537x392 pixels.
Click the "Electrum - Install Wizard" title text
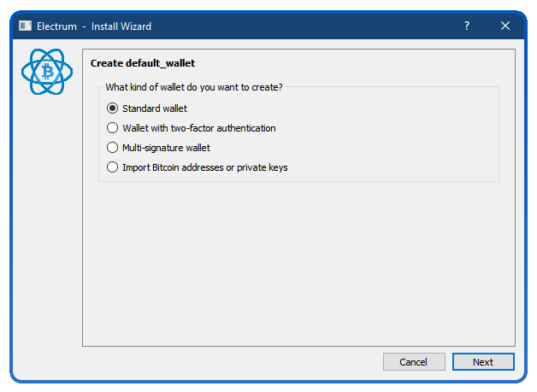94,26
